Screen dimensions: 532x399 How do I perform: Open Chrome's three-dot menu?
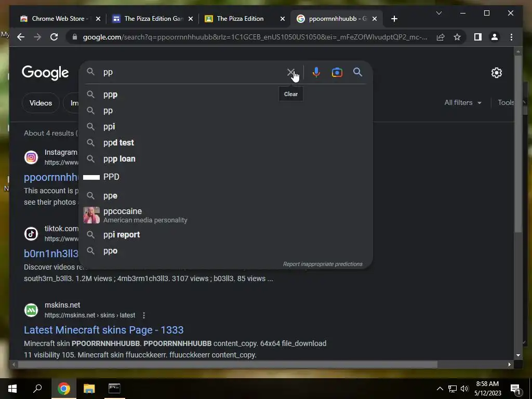pyautogui.click(x=511, y=37)
